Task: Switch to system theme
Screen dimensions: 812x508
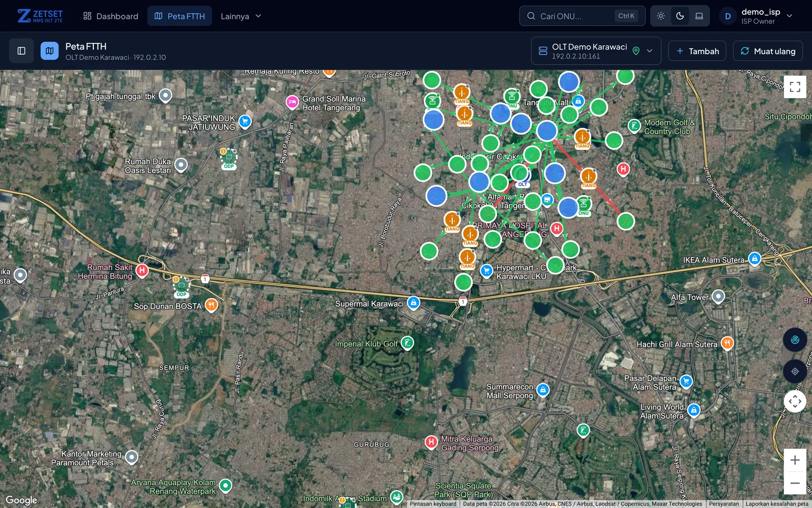Action: (699, 16)
